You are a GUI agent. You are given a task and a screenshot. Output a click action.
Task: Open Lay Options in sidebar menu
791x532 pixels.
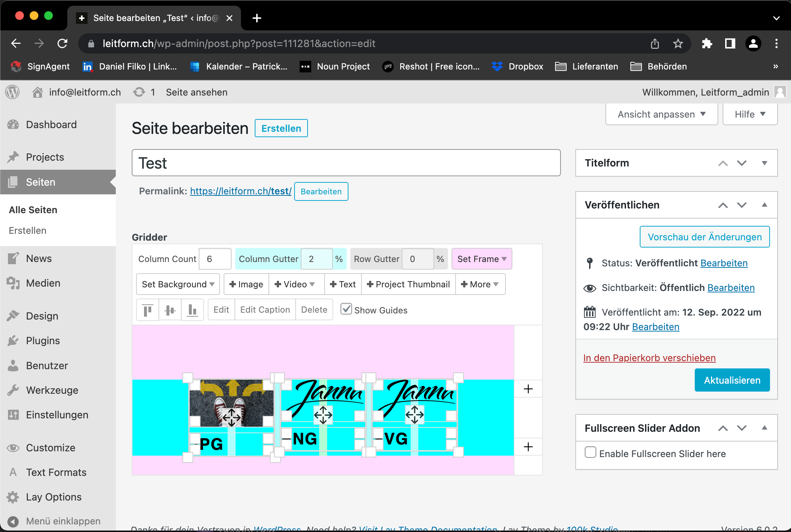click(54, 497)
